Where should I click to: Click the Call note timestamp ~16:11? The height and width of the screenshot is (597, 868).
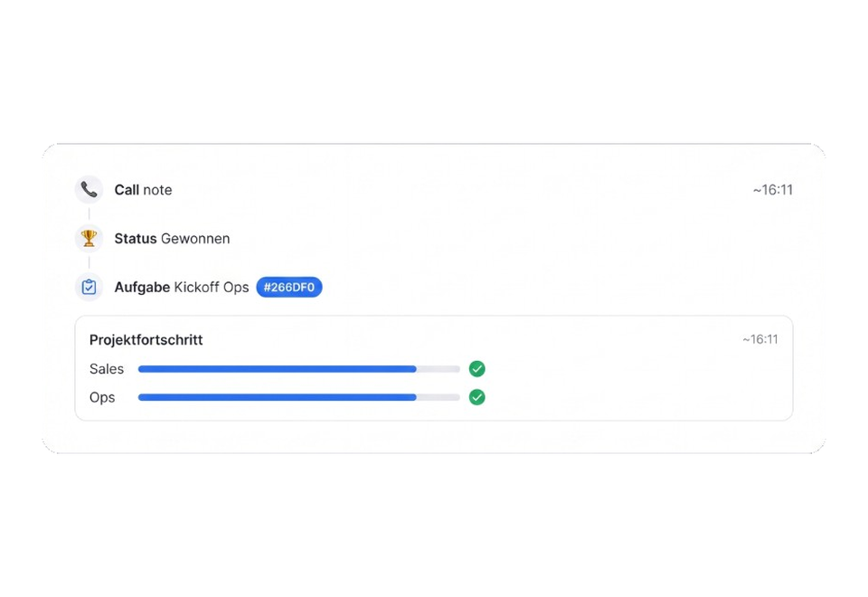pyautogui.click(x=773, y=190)
